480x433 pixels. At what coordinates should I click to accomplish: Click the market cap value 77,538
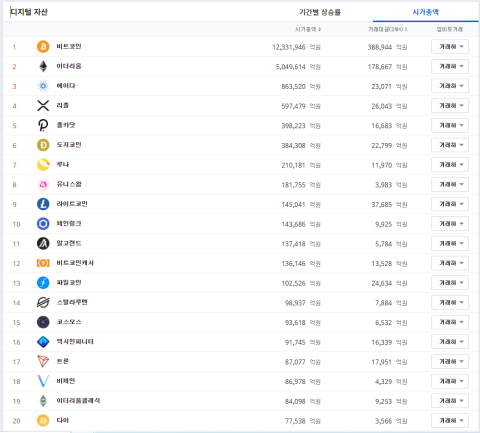click(295, 421)
